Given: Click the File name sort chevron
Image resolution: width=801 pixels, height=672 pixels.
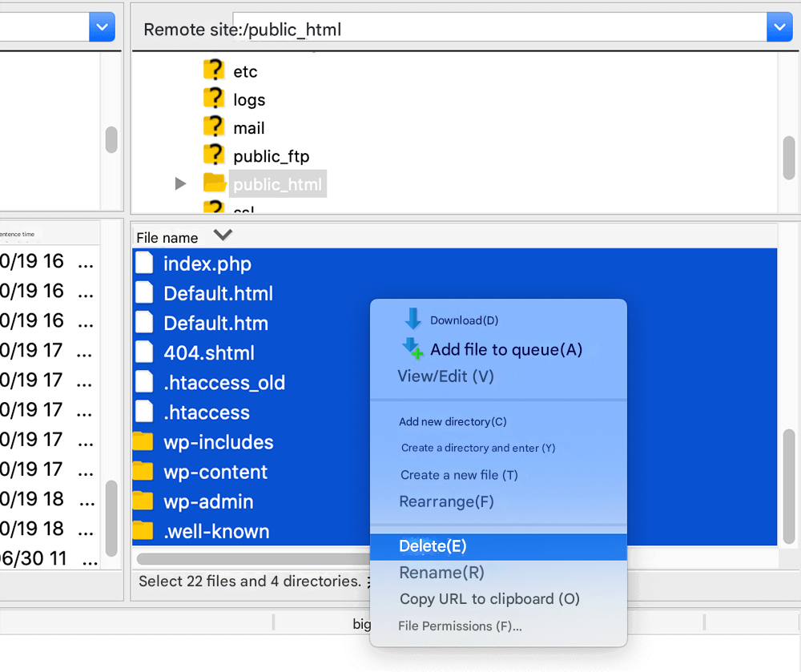Looking at the screenshot, I should (223, 235).
